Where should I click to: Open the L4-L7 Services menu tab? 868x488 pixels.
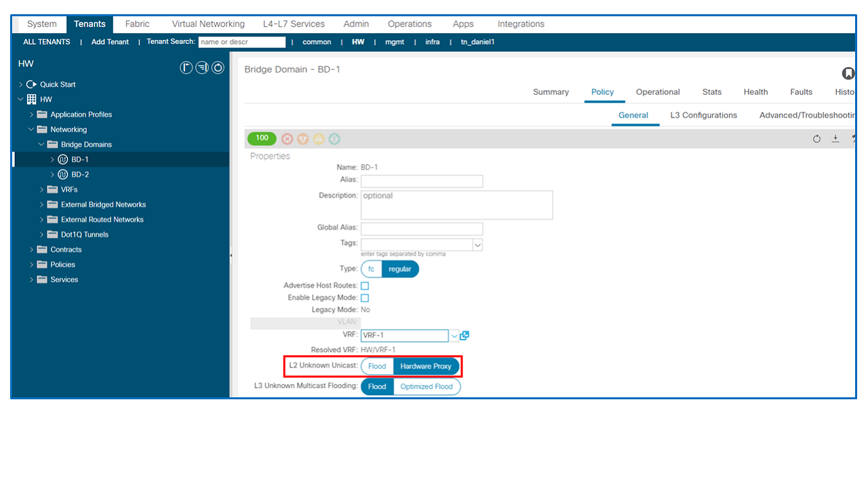(294, 24)
